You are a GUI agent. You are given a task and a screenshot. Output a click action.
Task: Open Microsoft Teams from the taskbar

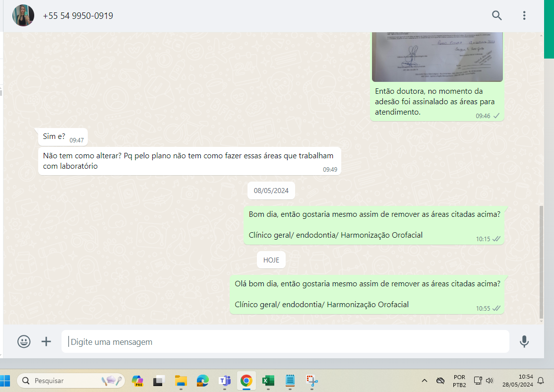pos(225,381)
